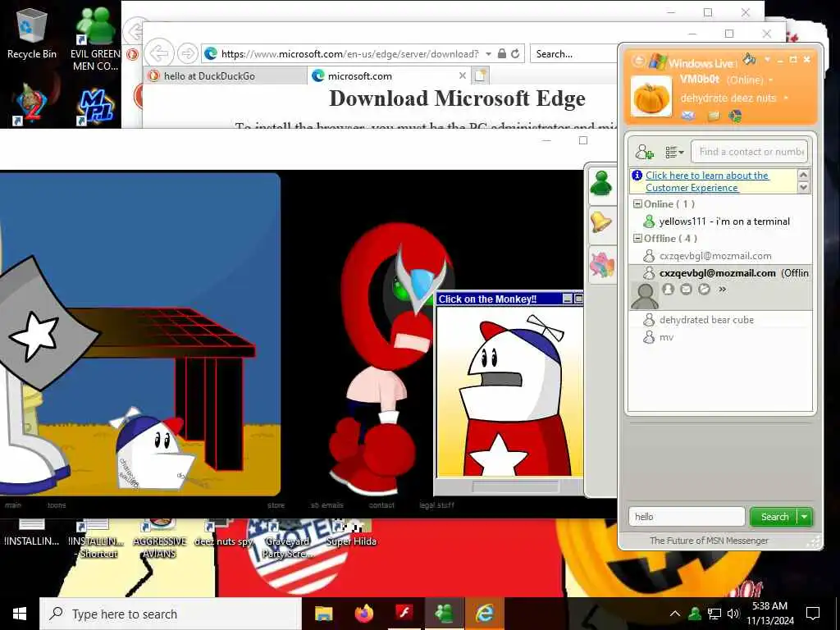Click the green Search button in Messenger

774,517
